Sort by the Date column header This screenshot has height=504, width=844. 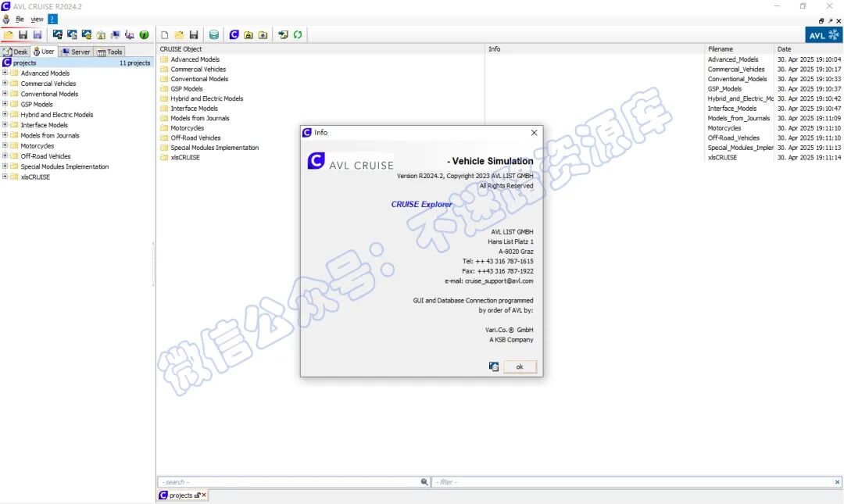809,49
